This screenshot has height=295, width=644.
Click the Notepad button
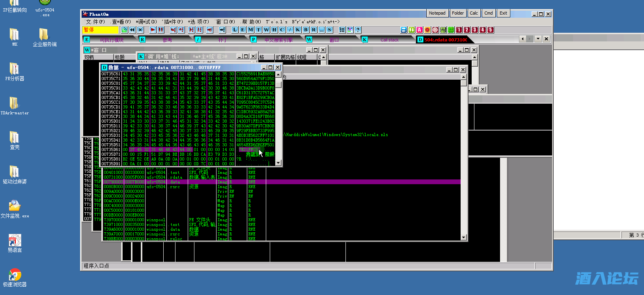437,13
